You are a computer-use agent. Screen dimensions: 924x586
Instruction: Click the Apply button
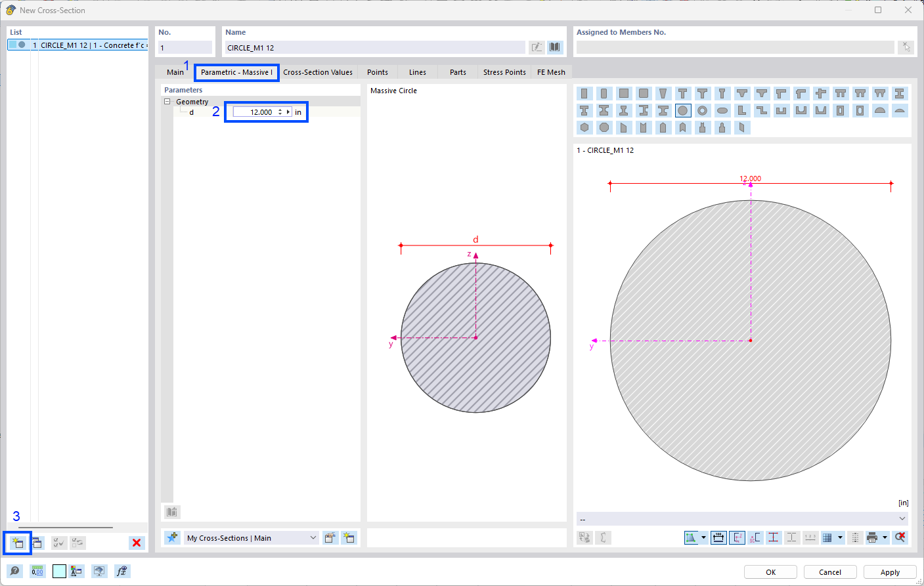click(x=890, y=572)
